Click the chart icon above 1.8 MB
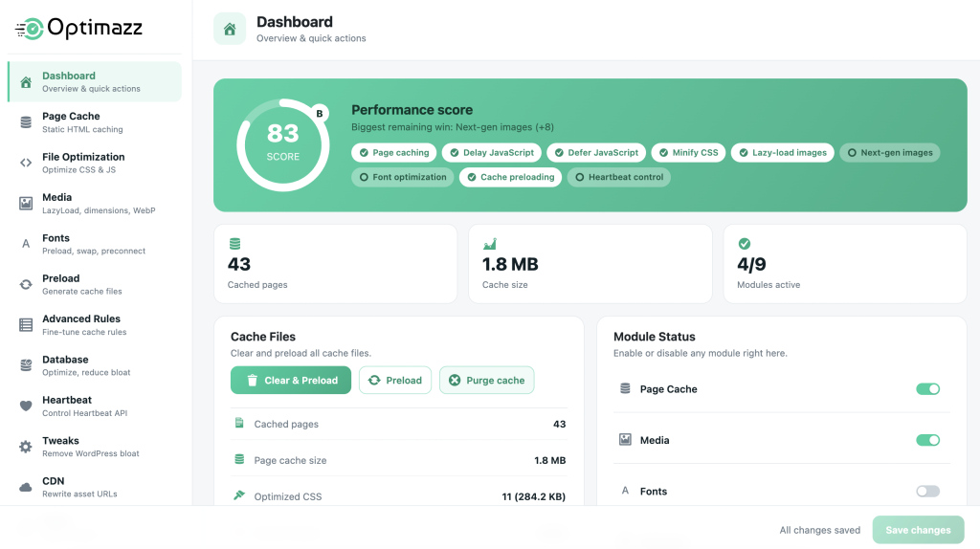The image size is (980, 549). 490,244
